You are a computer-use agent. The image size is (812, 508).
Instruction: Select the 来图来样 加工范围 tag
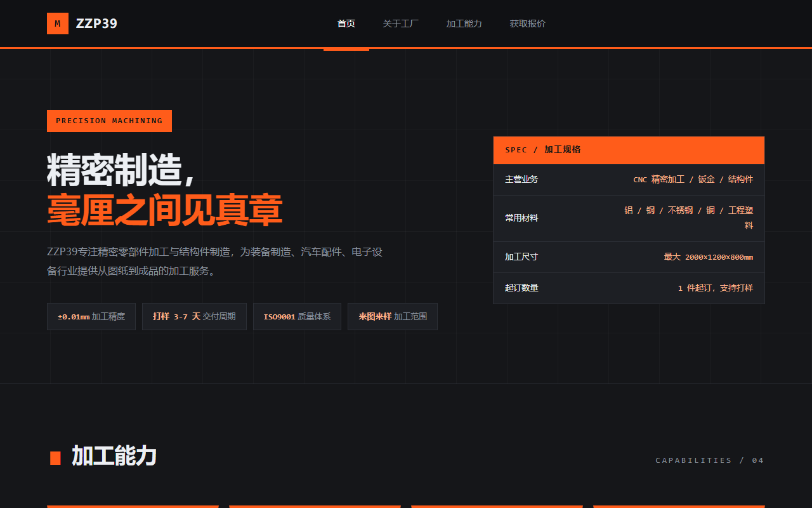[x=393, y=316]
